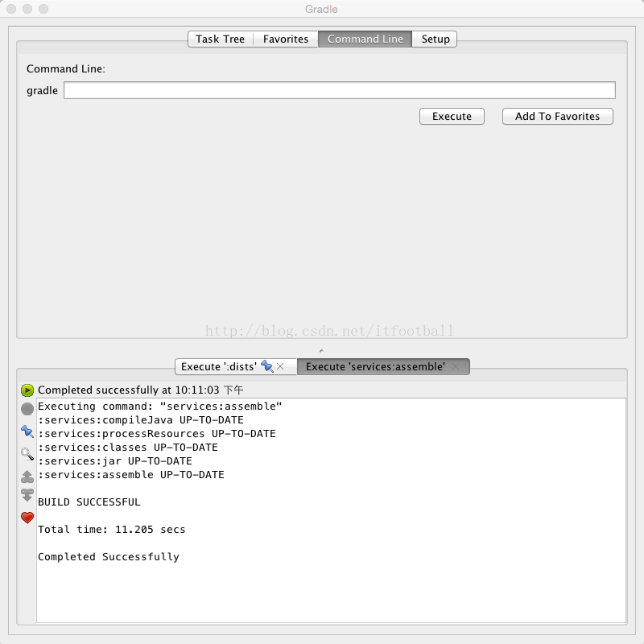Open find in output via magnifier icon
This screenshot has width=644, height=644.
coord(27,454)
